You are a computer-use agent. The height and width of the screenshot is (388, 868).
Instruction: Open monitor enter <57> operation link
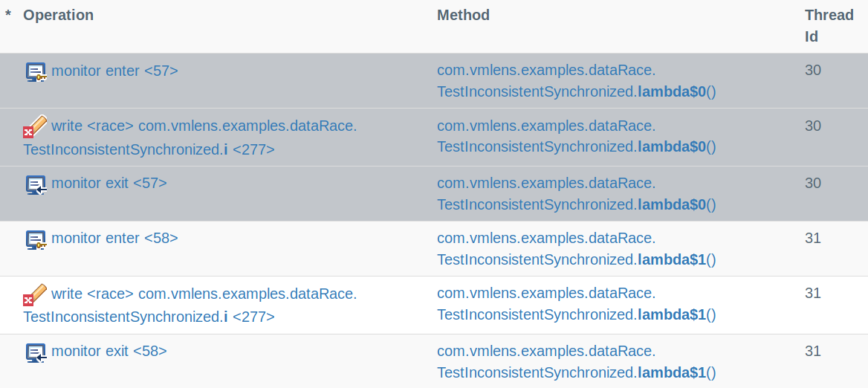[114, 71]
